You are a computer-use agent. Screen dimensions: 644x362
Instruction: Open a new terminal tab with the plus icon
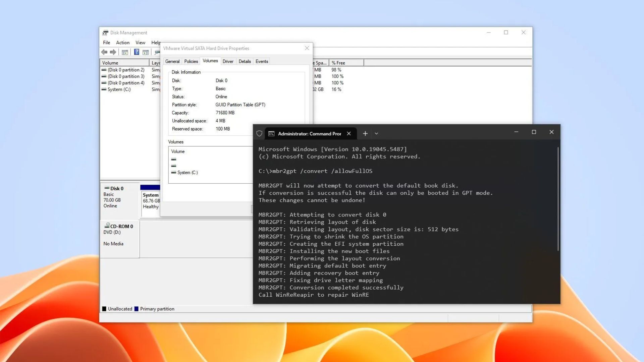(x=365, y=133)
